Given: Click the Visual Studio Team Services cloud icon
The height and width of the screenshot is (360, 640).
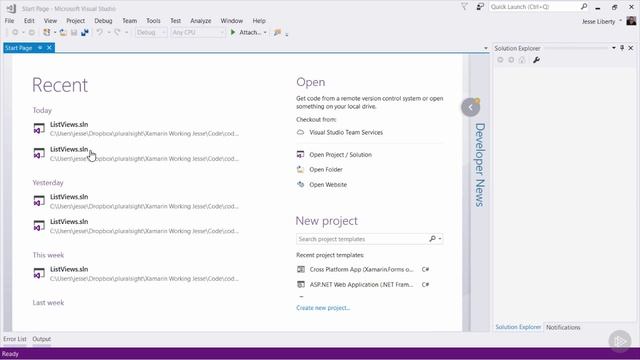Looking at the screenshot, I should pos(300,132).
